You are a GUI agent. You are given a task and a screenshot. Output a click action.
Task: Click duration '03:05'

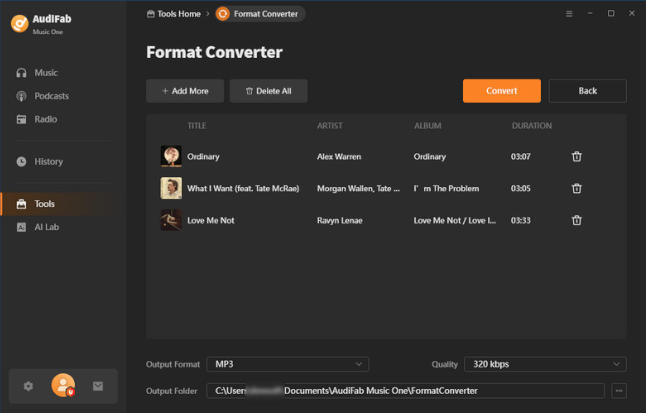click(521, 188)
